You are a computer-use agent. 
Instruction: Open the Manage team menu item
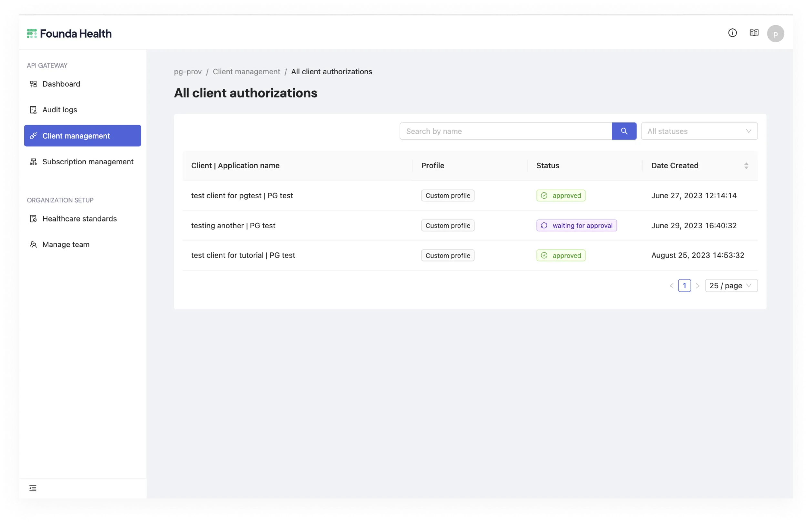point(83,244)
